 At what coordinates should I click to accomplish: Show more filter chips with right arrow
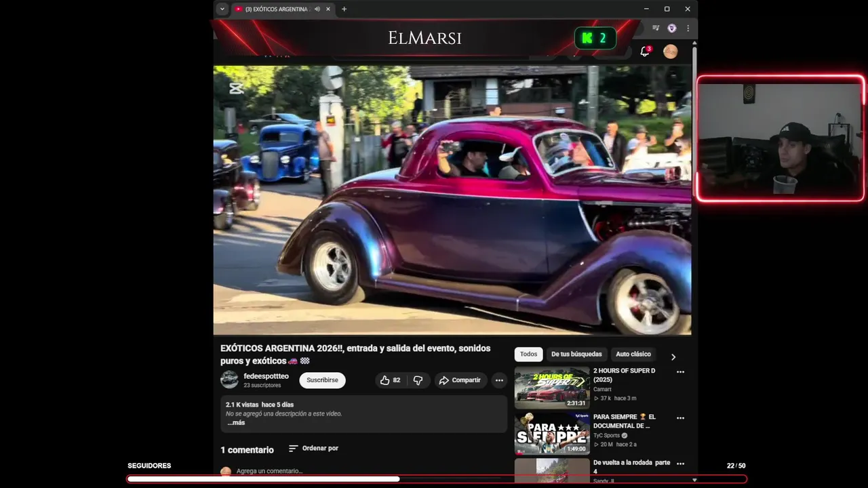tap(673, 357)
